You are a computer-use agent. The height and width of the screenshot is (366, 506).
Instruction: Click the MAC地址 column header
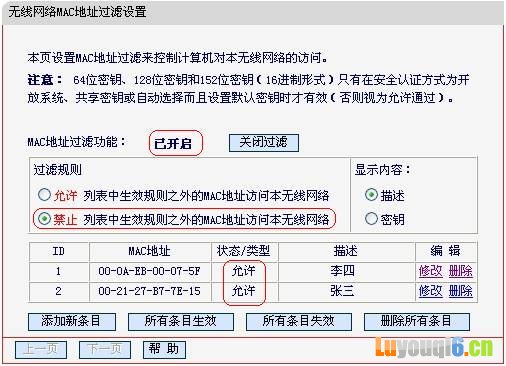pyautogui.click(x=150, y=251)
